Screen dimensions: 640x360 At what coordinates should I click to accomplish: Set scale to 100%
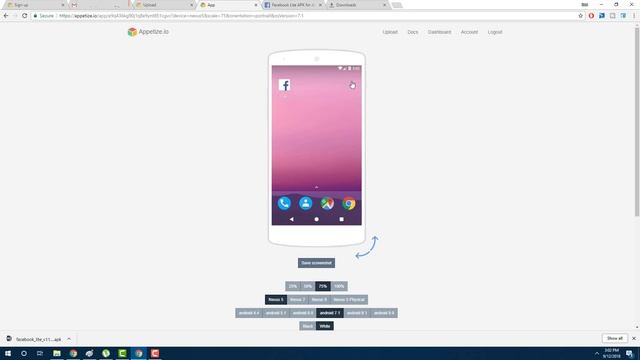point(339,286)
